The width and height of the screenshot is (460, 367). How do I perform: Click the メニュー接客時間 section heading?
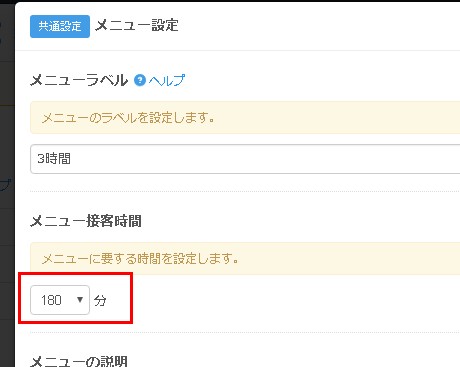click(86, 221)
